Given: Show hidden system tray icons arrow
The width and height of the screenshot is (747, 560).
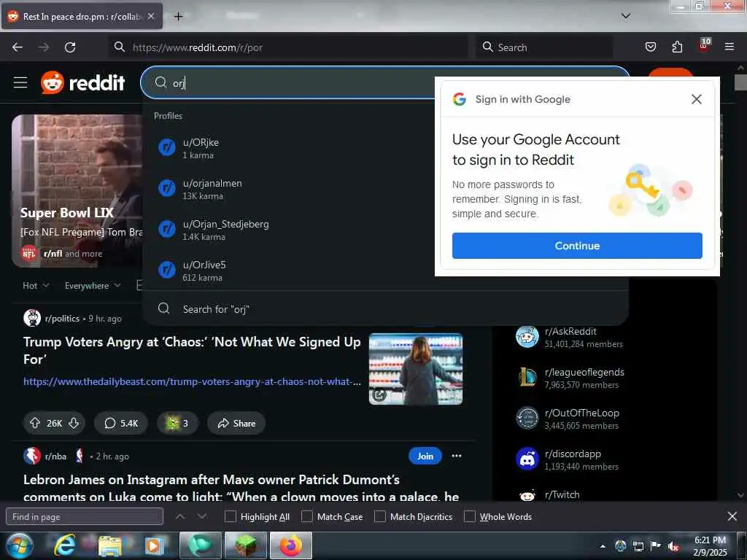Looking at the screenshot, I should point(603,546).
